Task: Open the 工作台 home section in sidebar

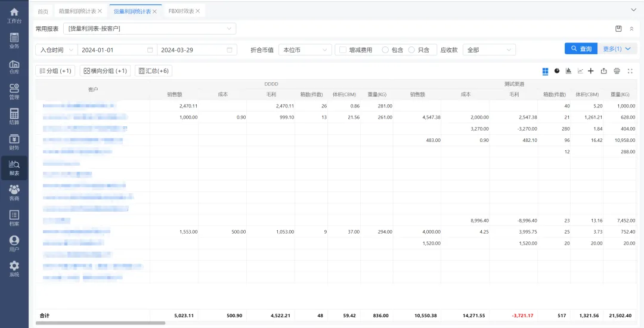Action: (x=14, y=16)
